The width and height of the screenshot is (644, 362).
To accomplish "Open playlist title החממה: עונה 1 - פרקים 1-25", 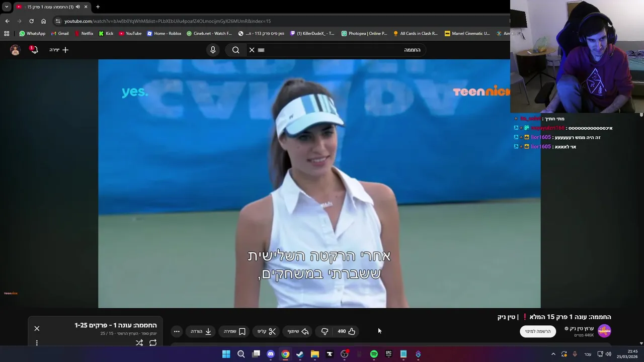I will coord(116,325).
